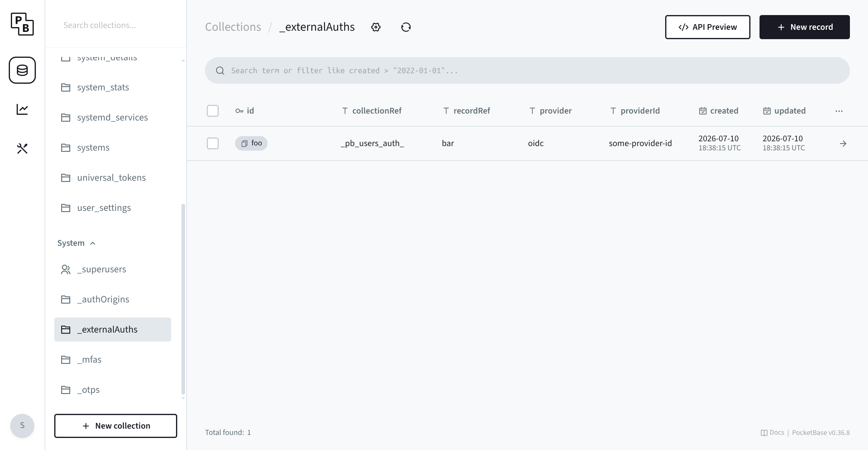Collapse the System group in the sidebar

pos(77,243)
